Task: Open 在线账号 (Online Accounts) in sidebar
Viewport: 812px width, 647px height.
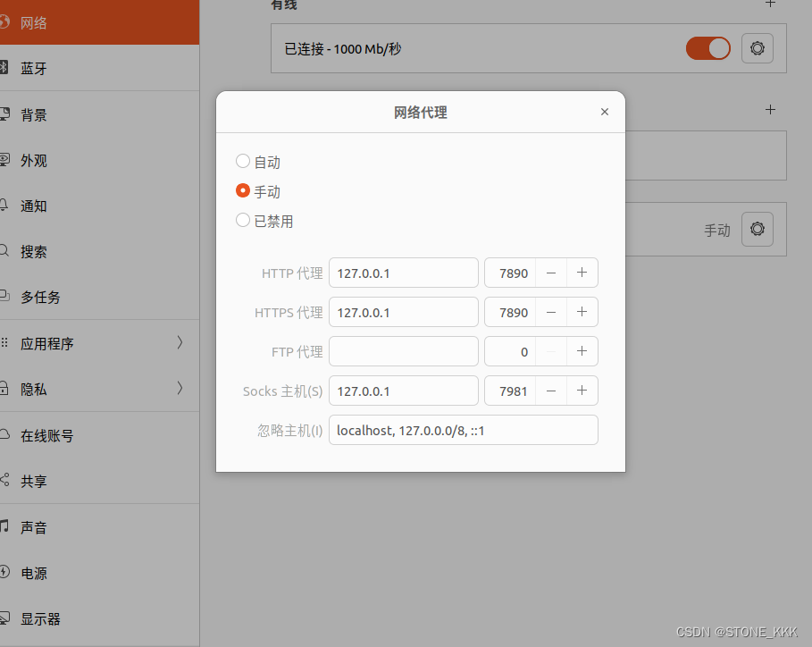Action: 99,435
